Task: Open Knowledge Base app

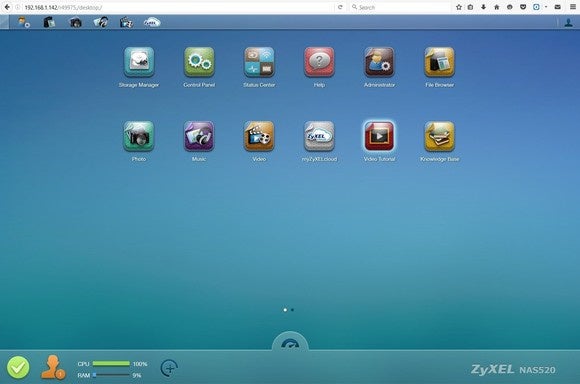Action: [439, 136]
